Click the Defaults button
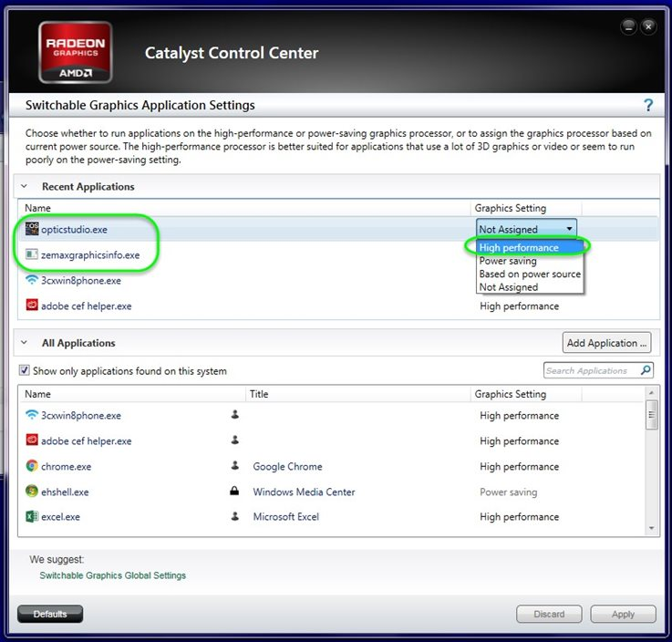This screenshot has width=672, height=642. [x=50, y=614]
